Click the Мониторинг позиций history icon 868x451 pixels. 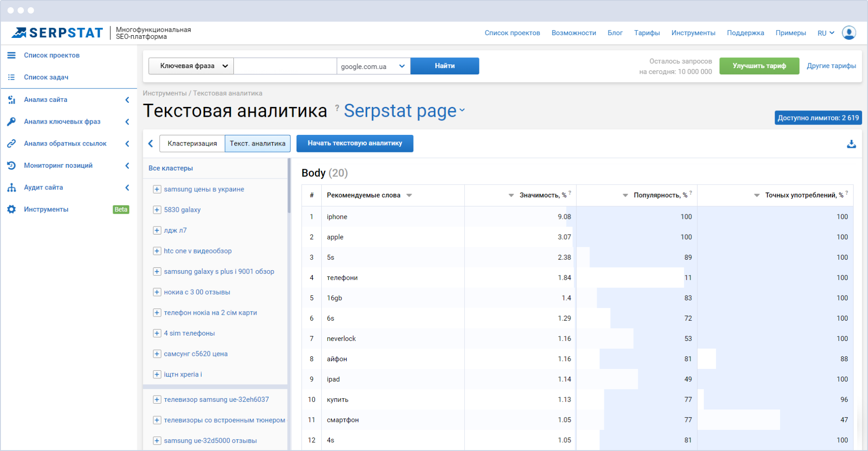tap(12, 166)
